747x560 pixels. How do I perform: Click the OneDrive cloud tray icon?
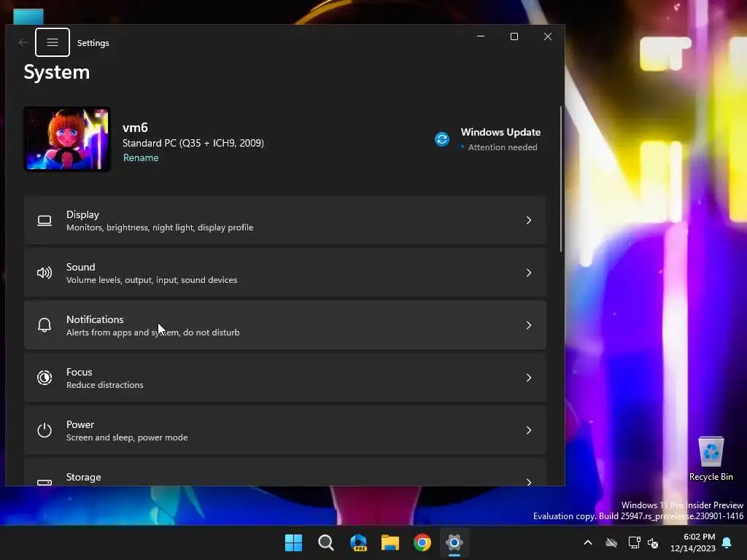click(611, 542)
